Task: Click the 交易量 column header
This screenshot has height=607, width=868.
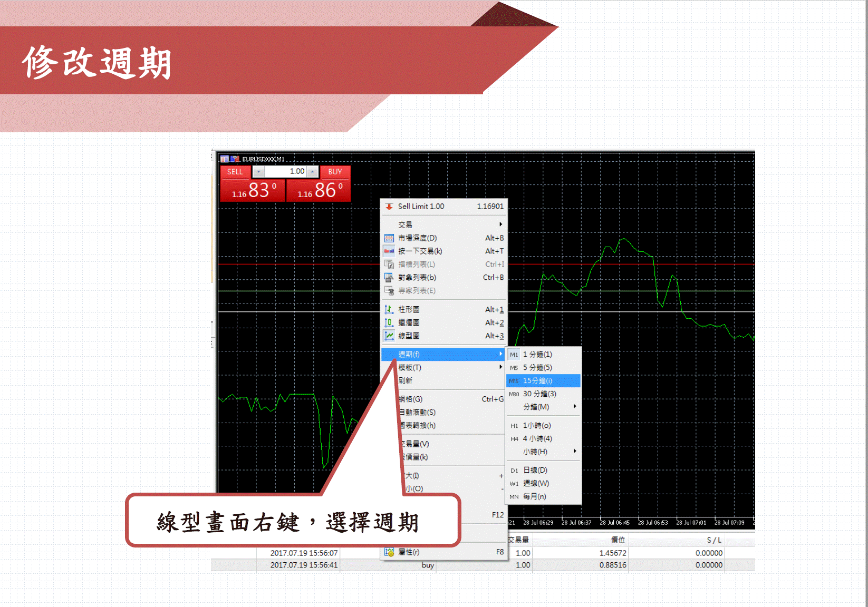Action: point(518,540)
